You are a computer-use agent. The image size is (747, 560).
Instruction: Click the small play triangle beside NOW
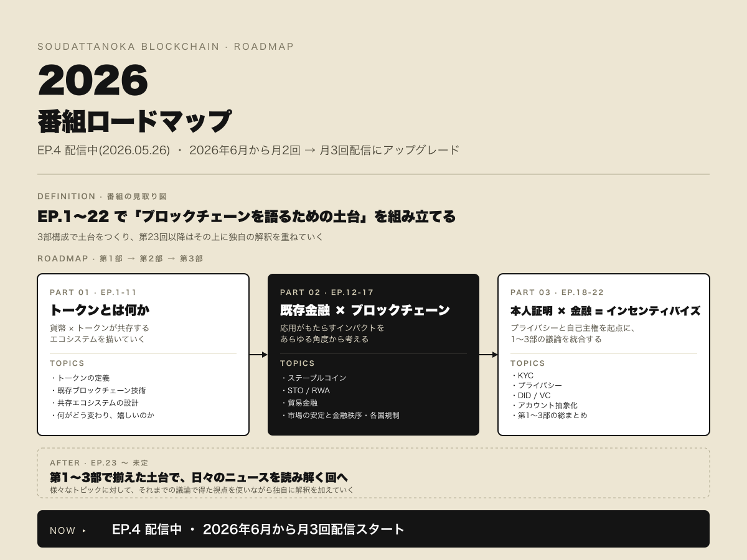click(x=85, y=531)
